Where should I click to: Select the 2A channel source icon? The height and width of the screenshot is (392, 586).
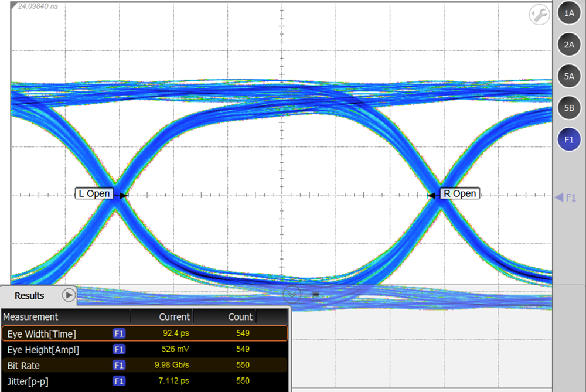pyautogui.click(x=569, y=45)
